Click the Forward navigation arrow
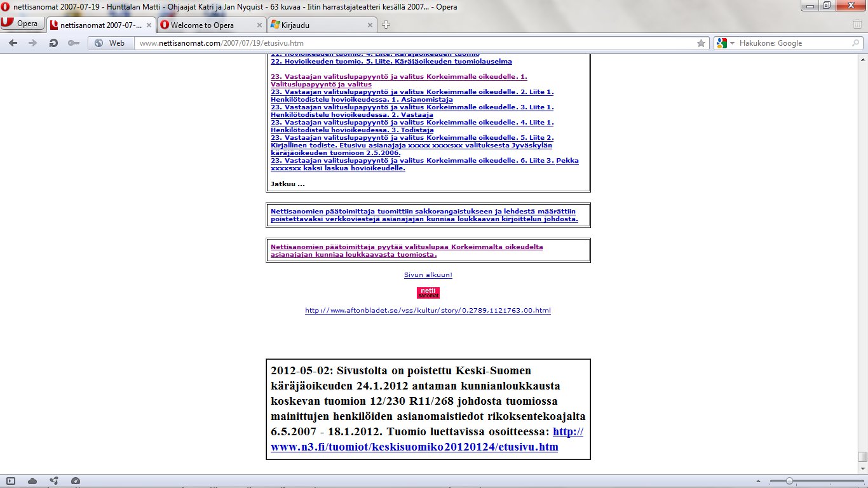Screen dimensions: 868x488 (32, 43)
